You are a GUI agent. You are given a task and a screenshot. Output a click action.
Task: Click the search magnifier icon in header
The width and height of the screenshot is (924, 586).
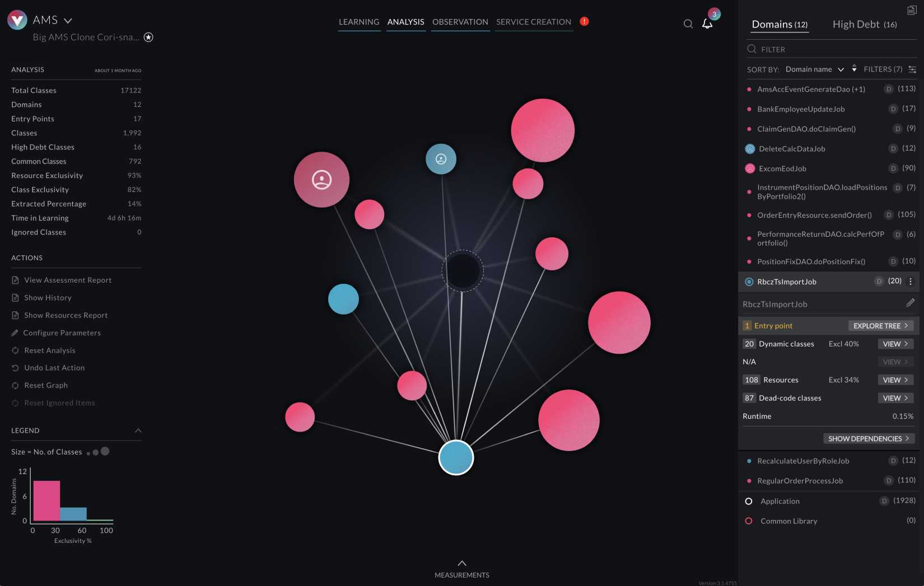coord(688,24)
